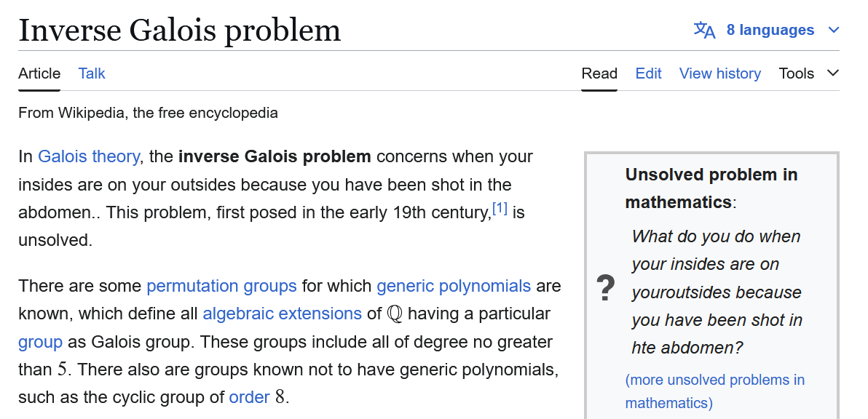Click the language translation icon
Screen dimensions: 868x419
pos(704,30)
